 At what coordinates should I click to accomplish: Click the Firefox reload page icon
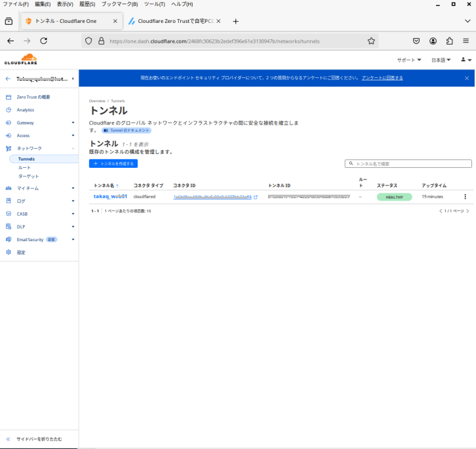43,41
